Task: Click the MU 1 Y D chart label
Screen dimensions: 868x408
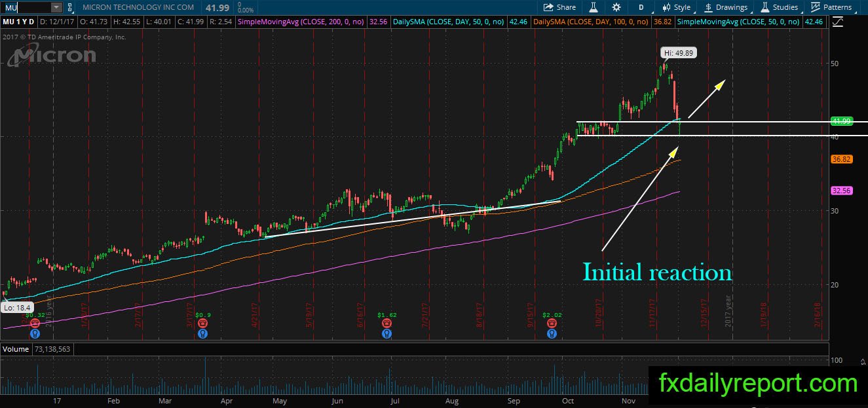Action: [20, 22]
